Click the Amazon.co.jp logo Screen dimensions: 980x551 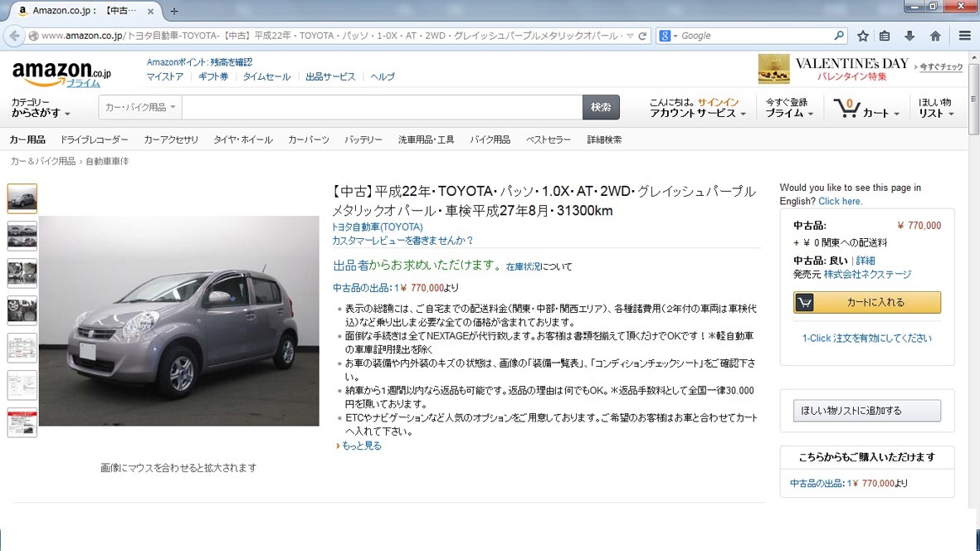click(x=61, y=74)
